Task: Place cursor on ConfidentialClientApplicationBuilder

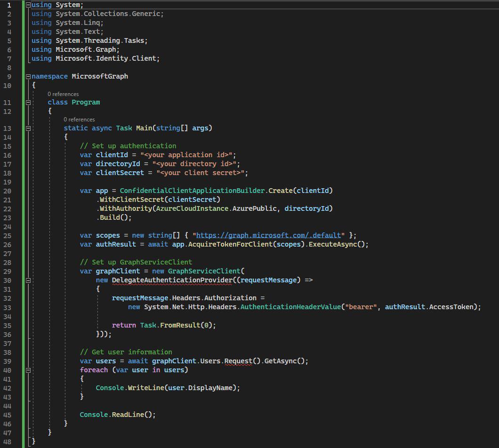Action: point(192,190)
